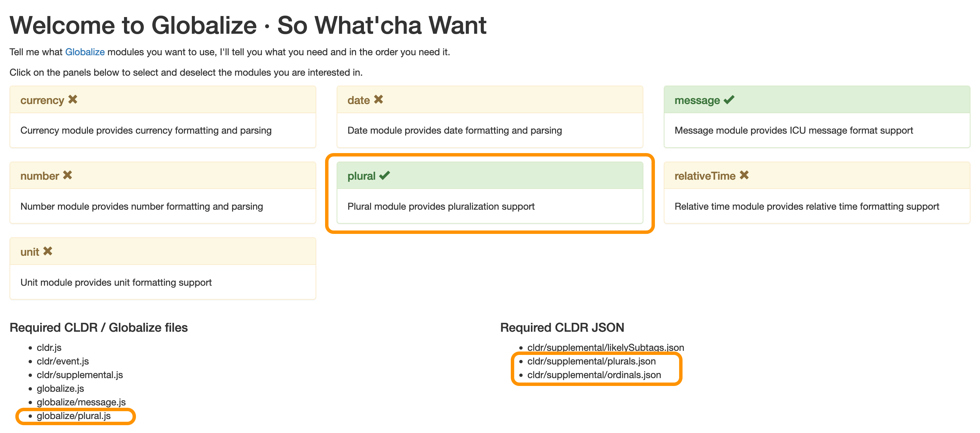Viewport: 980px width, 433px height.
Task: Click the X icon on the unit panel
Action: (48, 251)
